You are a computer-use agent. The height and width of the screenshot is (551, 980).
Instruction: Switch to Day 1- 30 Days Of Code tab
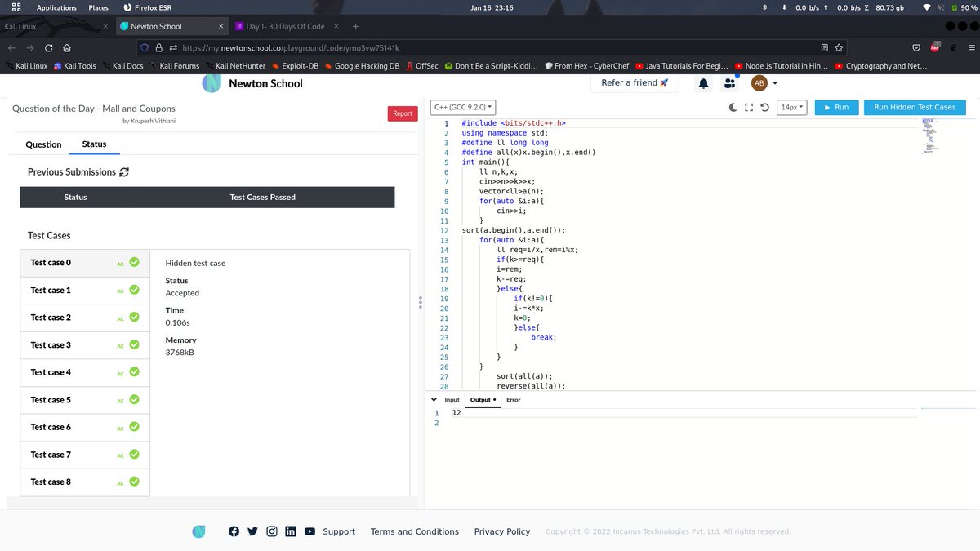pos(285,26)
